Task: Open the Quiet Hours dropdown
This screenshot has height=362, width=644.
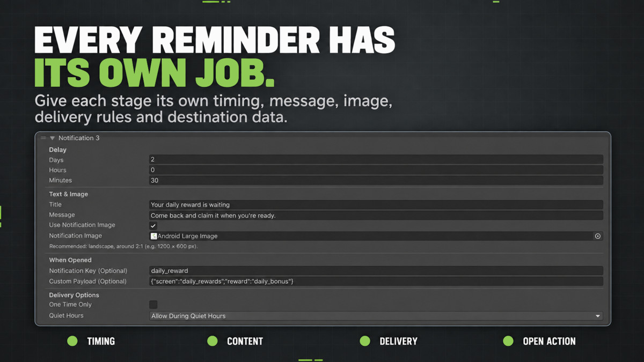Action: coord(376,316)
